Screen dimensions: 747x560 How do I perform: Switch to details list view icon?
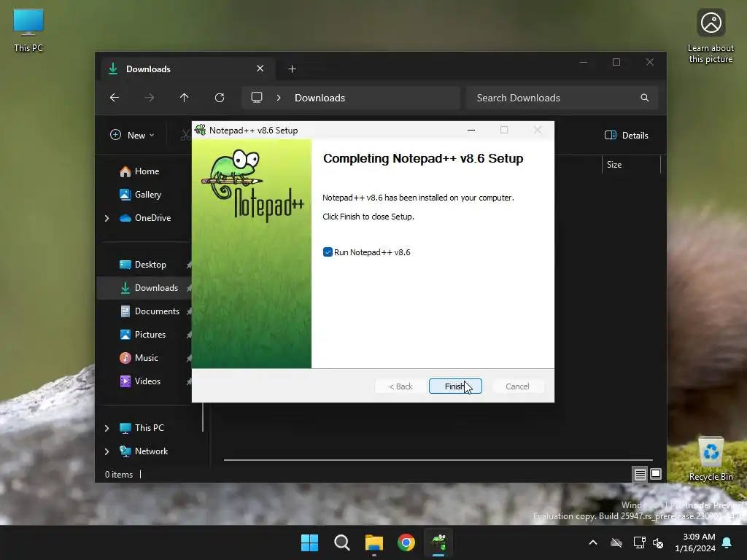[640, 474]
